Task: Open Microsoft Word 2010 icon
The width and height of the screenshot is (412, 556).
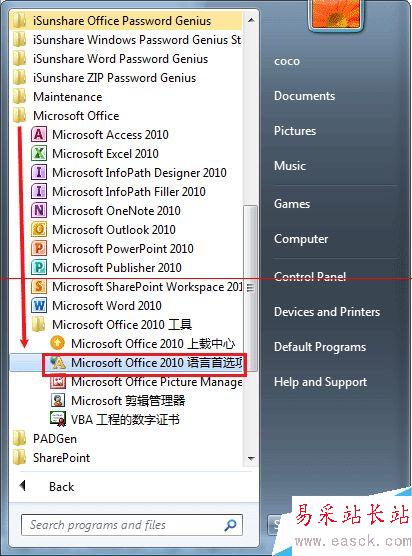Action: pos(39,306)
